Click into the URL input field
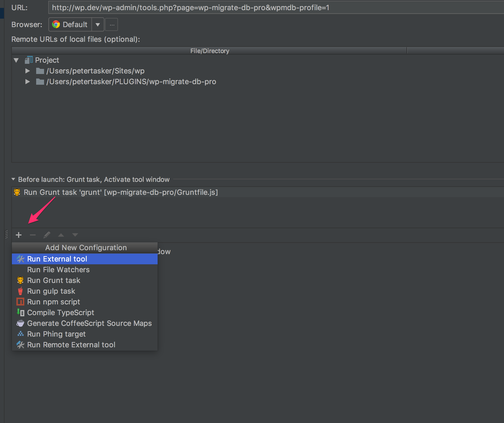 pos(276,8)
